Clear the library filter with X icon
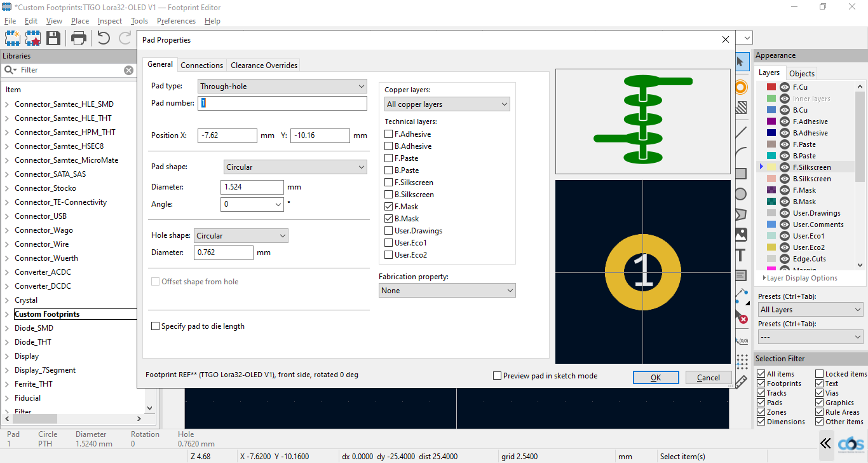The height and width of the screenshot is (463, 868). click(x=128, y=70)
